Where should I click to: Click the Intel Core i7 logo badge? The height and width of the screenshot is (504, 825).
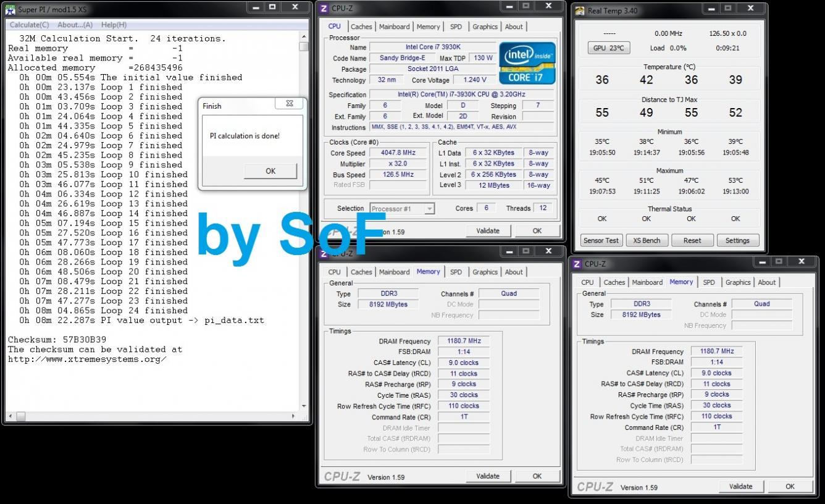click(x=527, y=63)
